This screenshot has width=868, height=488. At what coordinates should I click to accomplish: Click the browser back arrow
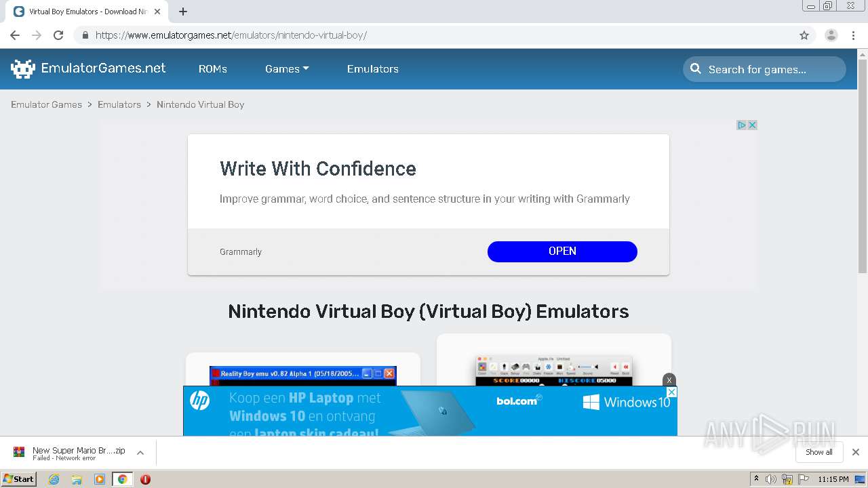tap(15, 35)
